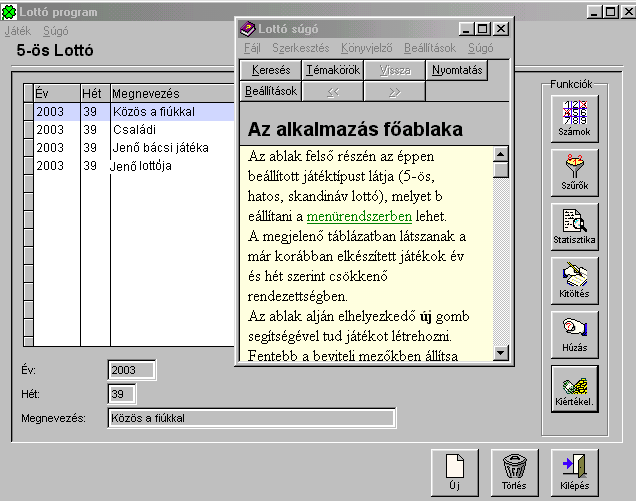Open the Fájl menu in help window
This screenshot has height=501, width=636.
click(252, 48)
